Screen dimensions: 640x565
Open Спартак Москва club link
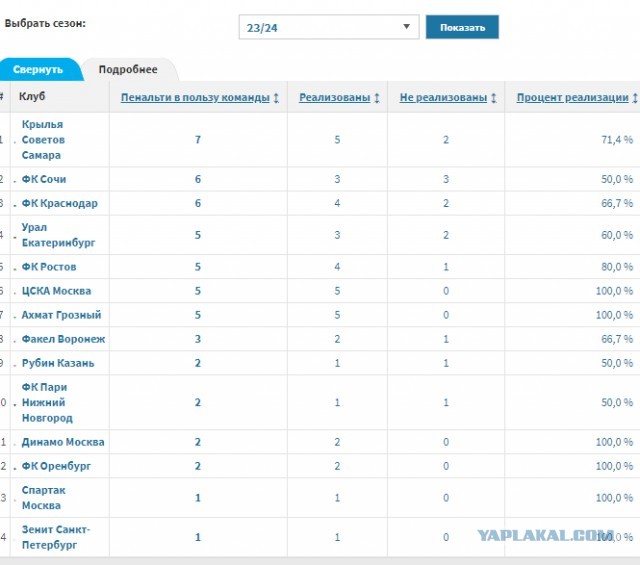(43, 498)
